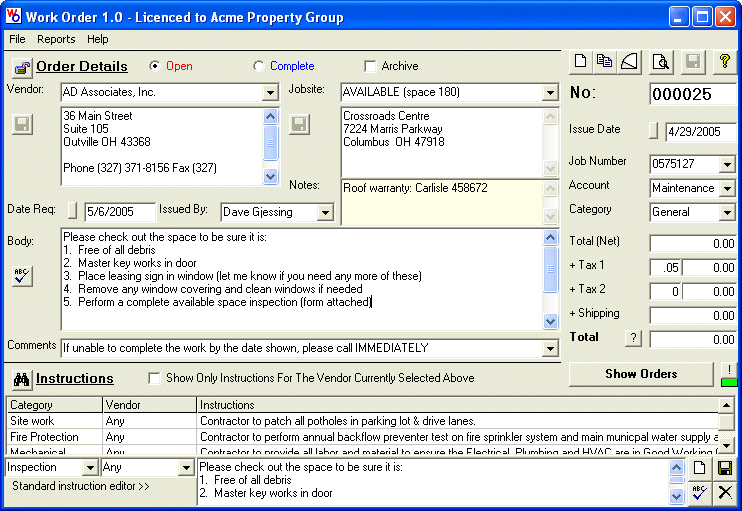Open help (yellow question mark icon)

click(724, 62)
